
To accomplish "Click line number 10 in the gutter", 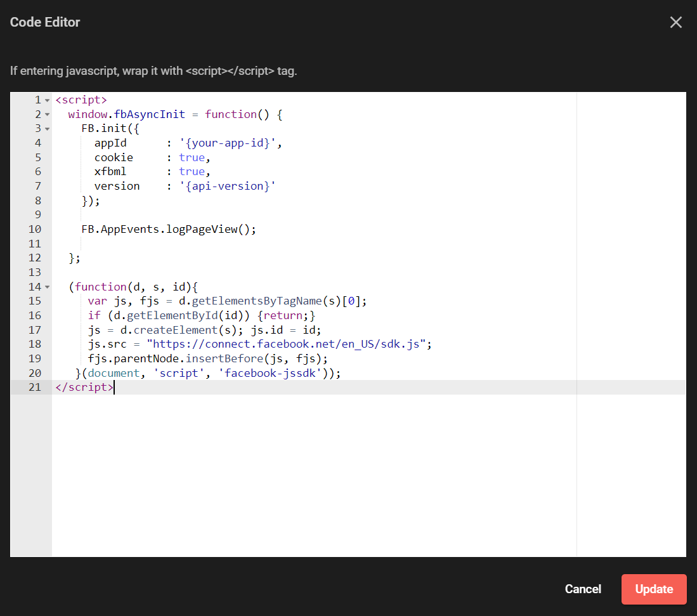I will (35, 229).
